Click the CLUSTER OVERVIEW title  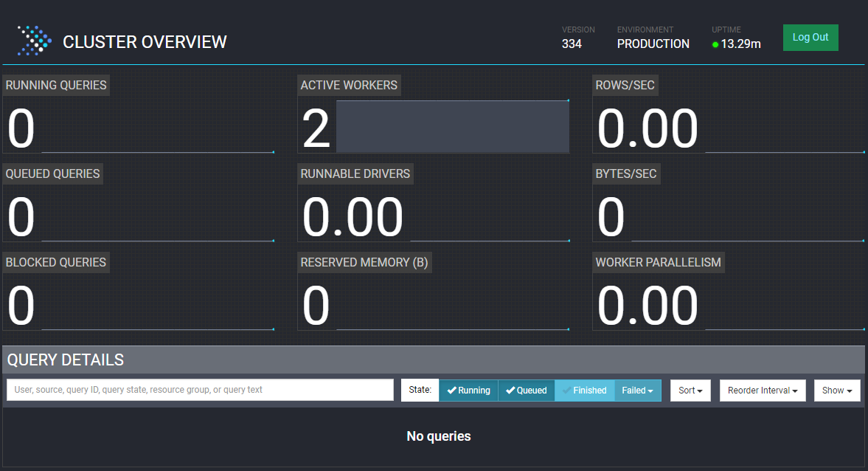coord(145,42)
